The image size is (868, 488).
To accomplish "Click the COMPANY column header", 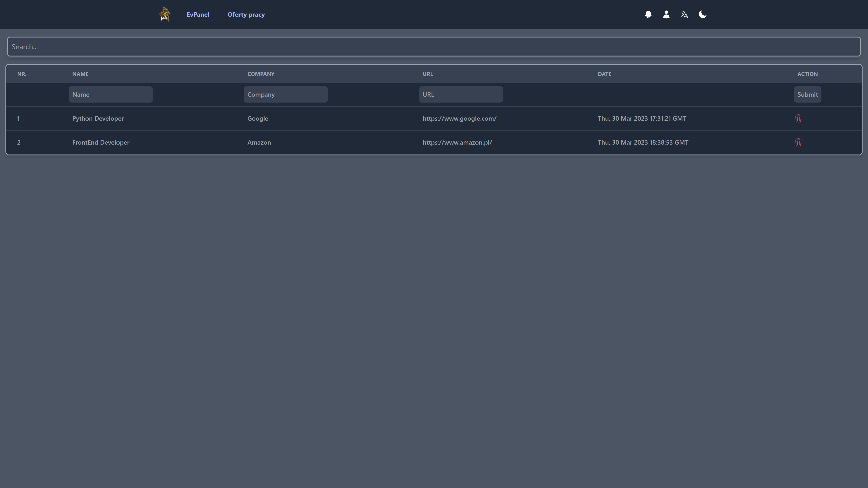I will click(261, 74).
